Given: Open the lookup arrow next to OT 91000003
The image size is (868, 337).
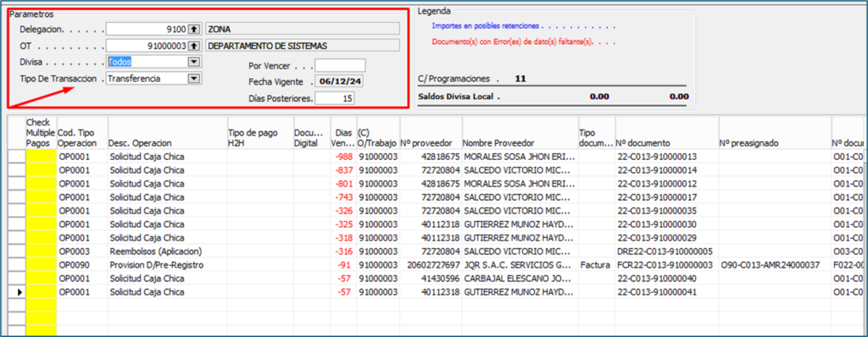Looking at the screenshot, I should coord(194,46).
